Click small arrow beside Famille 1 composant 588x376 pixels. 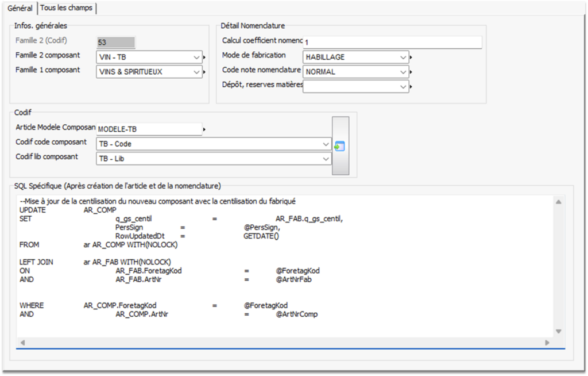(204, 72)
